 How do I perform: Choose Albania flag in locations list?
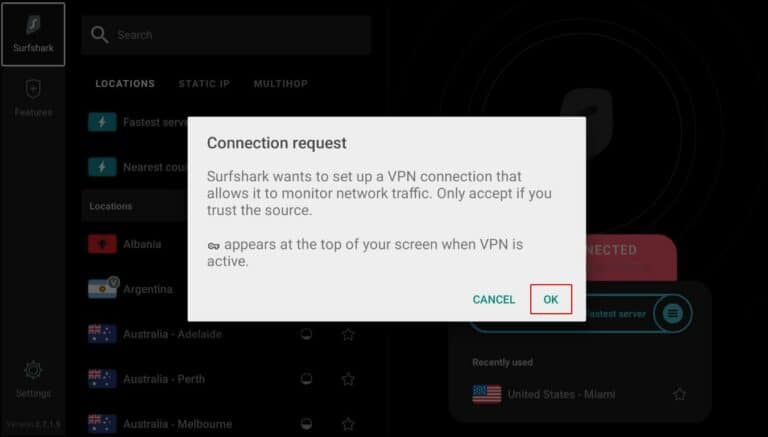point(102,244)
